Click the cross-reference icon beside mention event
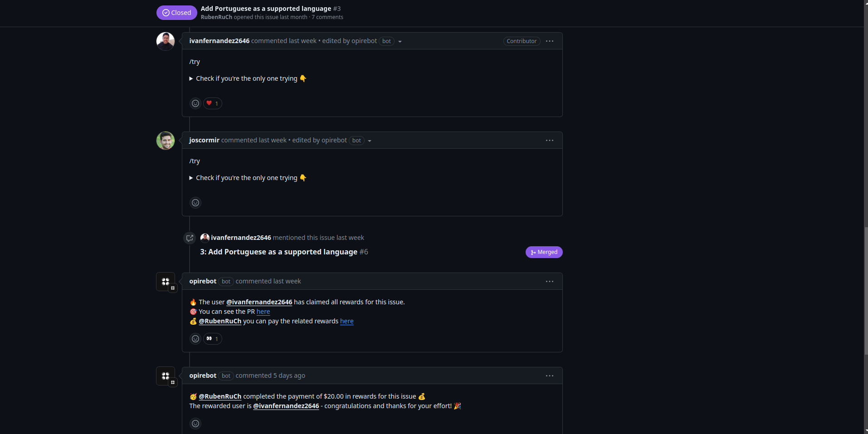Image resolution: width=868 pixels, height=434 pixels. [x=190, y=238]
